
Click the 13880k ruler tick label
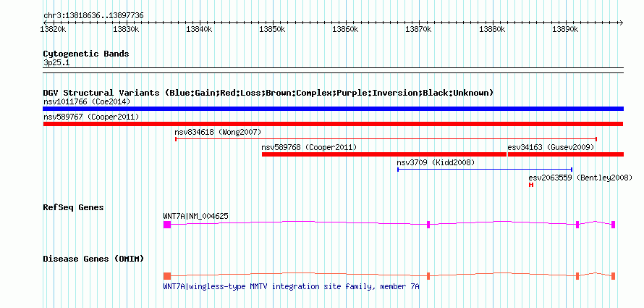492,29
